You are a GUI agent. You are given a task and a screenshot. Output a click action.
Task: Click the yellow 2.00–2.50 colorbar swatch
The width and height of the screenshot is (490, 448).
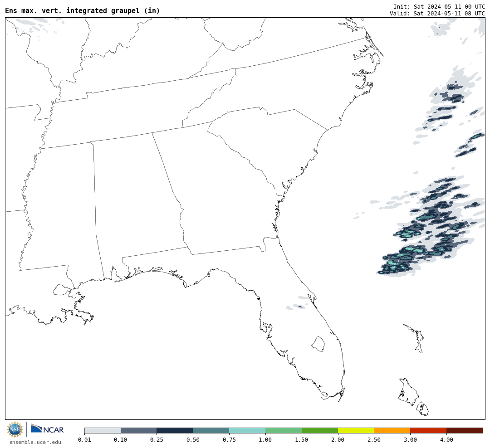[x=356, y=431]
